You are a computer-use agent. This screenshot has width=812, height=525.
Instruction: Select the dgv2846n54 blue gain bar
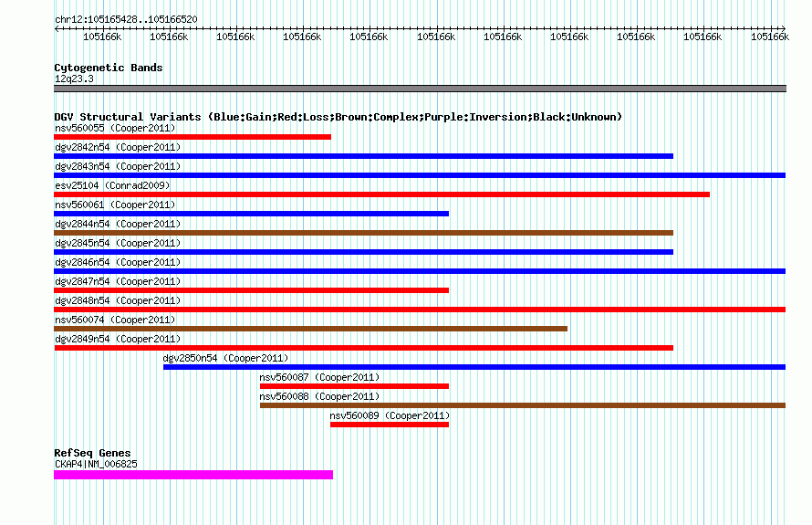tap(420, 271)
